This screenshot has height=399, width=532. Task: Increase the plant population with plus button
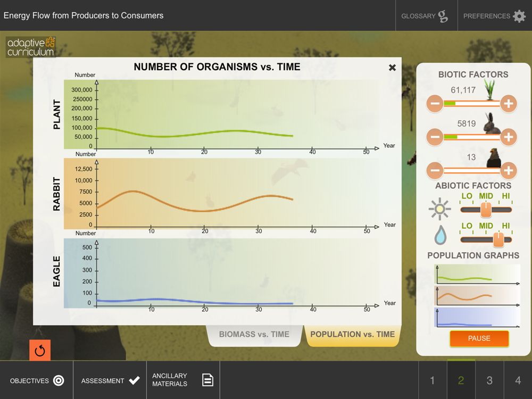508,104
